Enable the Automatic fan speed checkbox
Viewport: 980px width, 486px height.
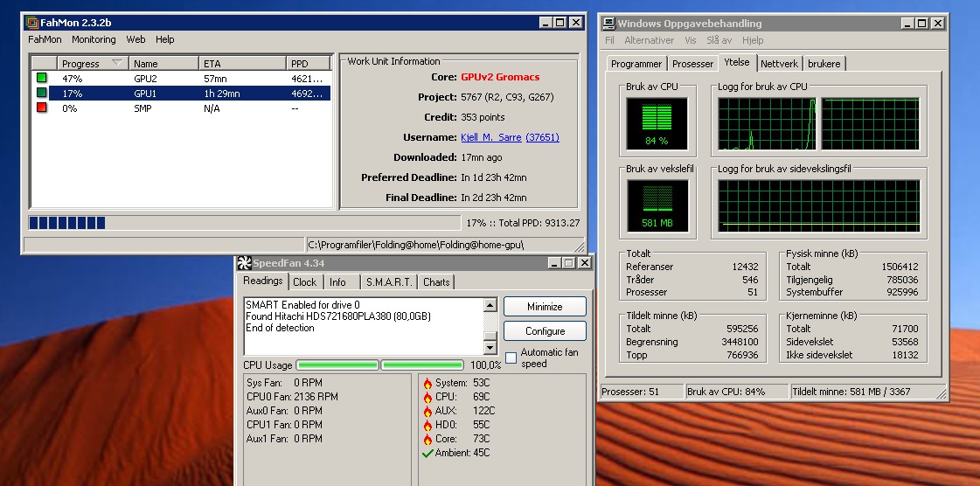point(511,358)
